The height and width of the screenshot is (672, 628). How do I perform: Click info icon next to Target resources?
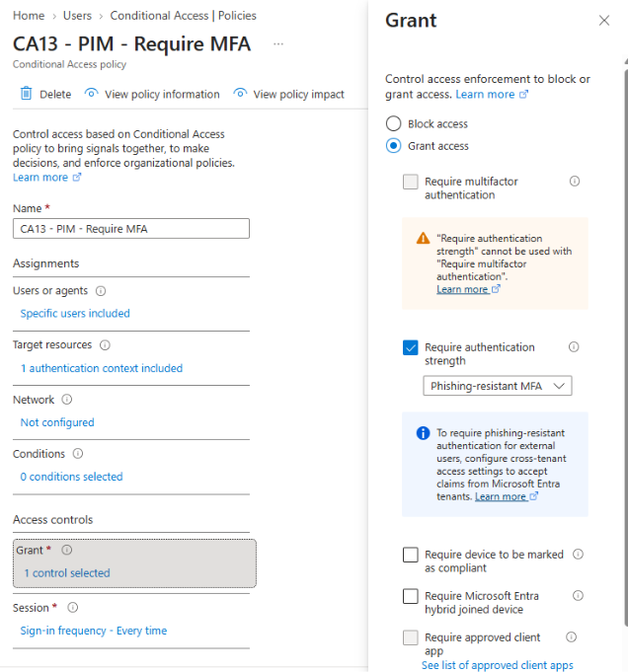pyautogui.click(x=105, y=345)
